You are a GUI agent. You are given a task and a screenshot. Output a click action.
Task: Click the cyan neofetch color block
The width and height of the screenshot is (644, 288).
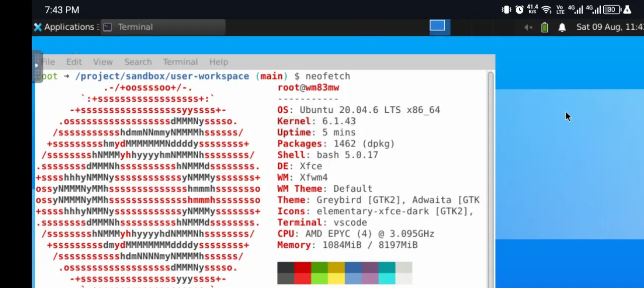click(387, 273)
